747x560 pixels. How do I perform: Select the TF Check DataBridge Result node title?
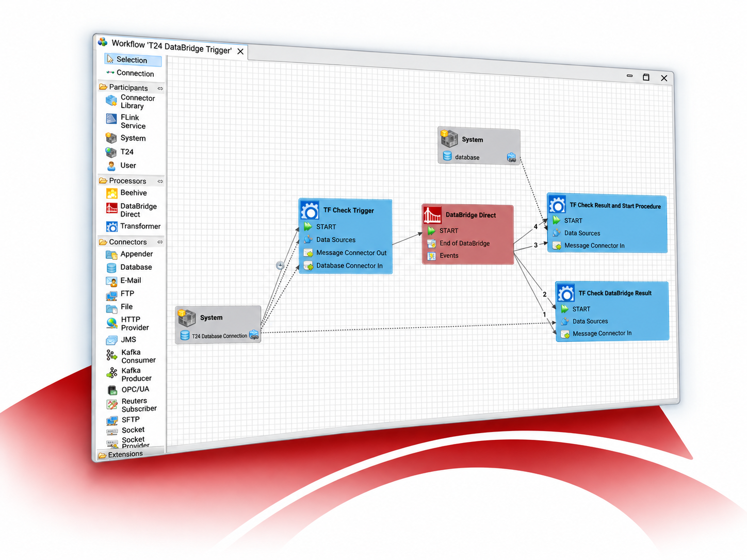[x=615, y=293]
